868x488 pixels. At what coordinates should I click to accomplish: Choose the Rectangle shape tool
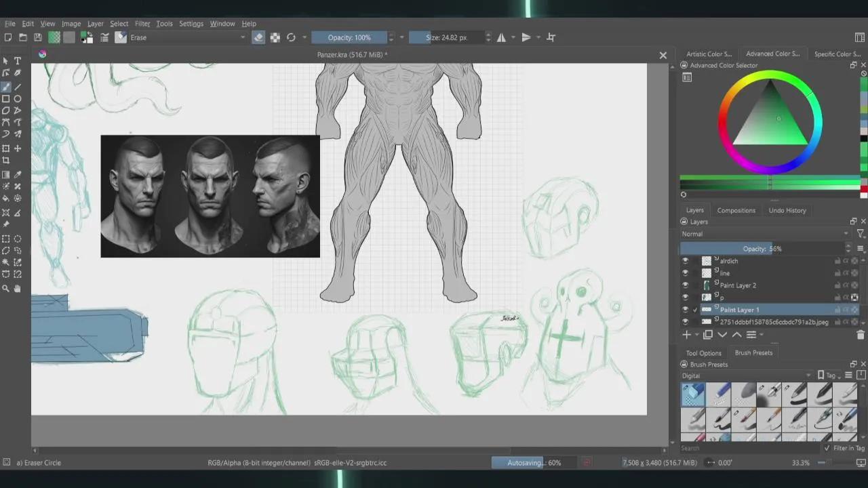pos(6,99)
